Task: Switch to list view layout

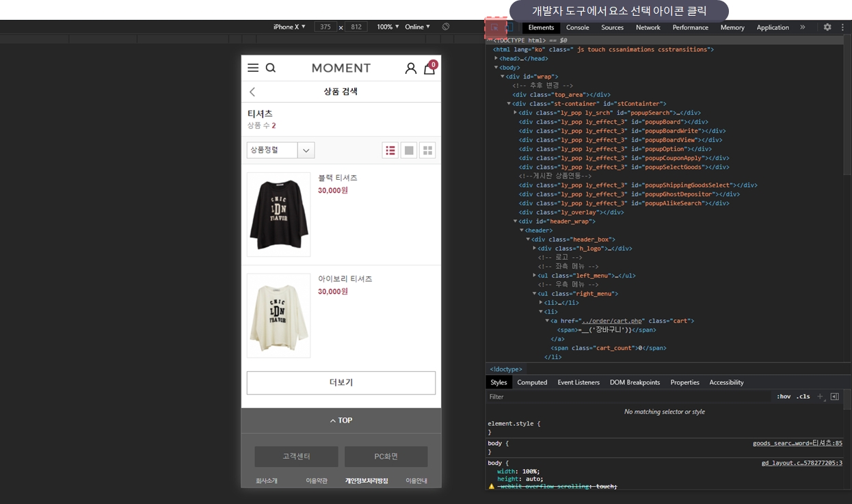Action: coord(390,150)
